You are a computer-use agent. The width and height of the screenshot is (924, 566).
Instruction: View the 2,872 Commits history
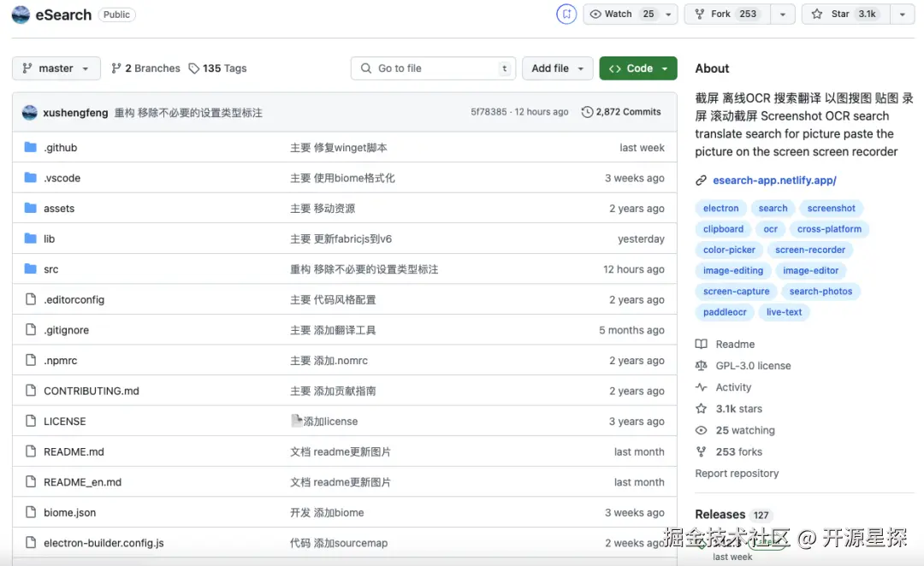[x=621, y=112]
